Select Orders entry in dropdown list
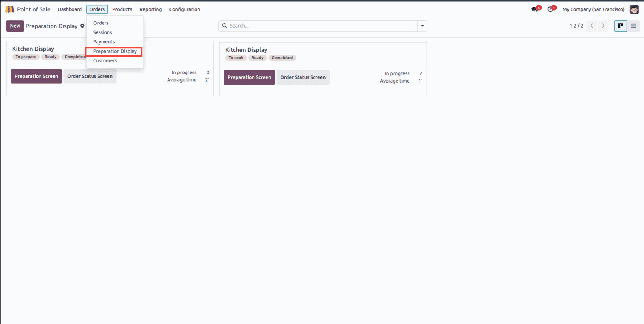Viewport: 644px width, 324px height. coord(101,23)
